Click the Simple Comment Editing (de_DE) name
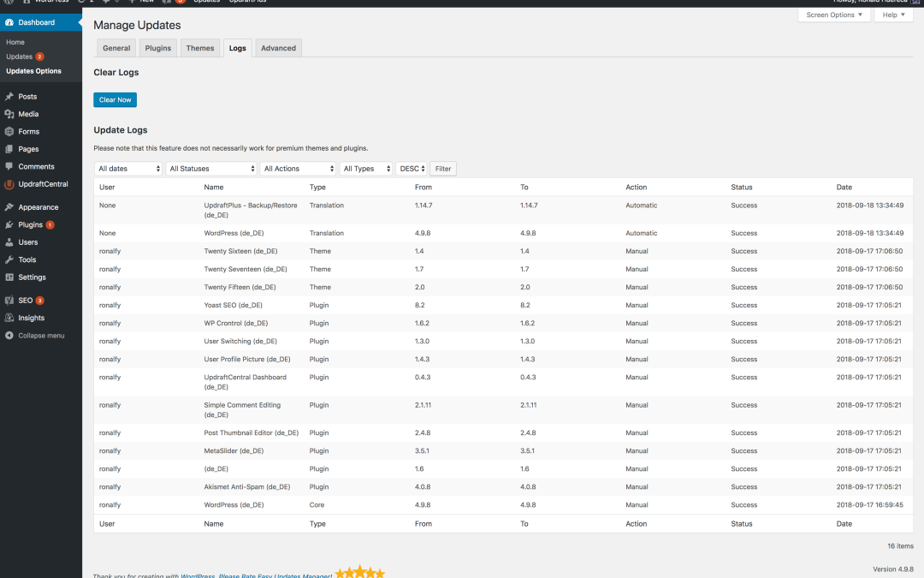 click(x=242, y=410)
